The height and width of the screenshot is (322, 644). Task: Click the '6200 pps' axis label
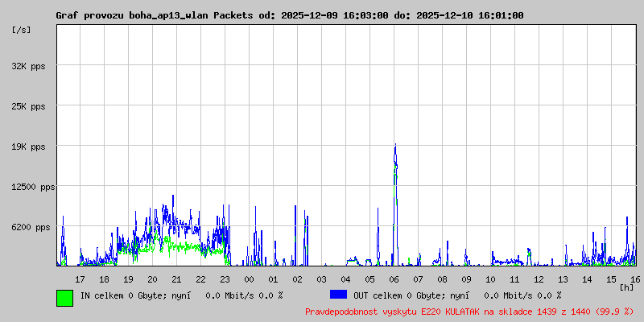(31, 227)
